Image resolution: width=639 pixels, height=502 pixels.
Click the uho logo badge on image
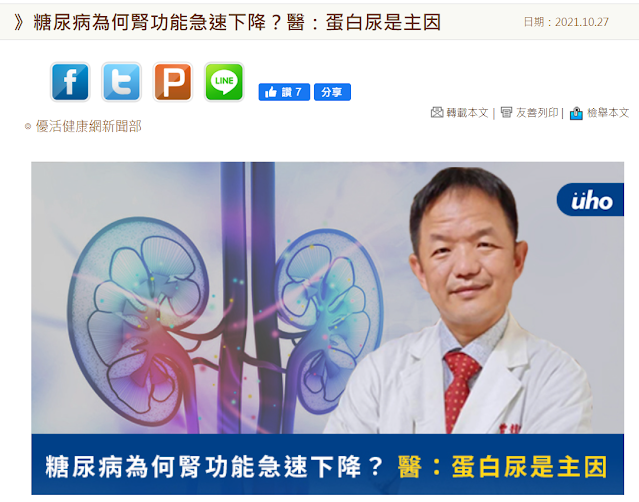click(590, 200)
